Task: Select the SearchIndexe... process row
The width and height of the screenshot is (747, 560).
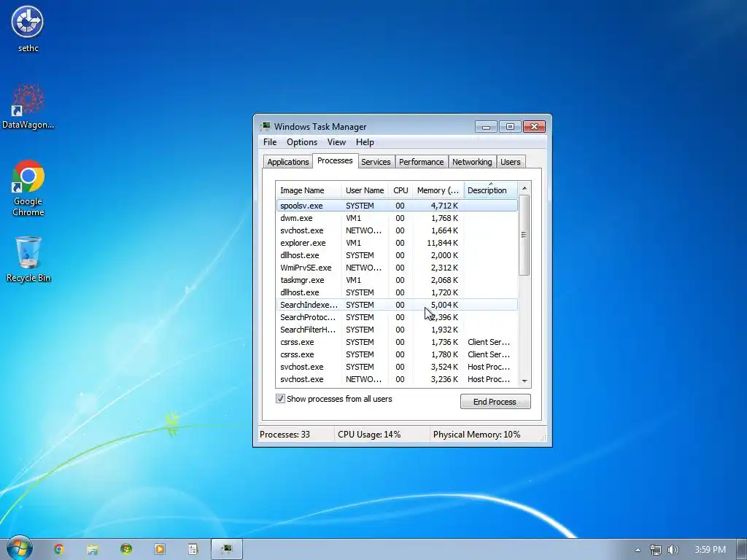Action: pyautogui.click(x=397, y=305)
